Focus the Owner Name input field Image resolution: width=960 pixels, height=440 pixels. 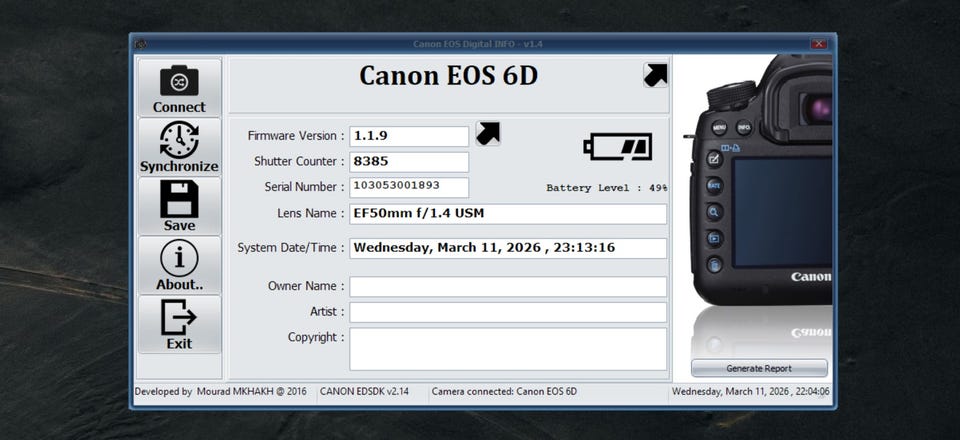pos(508,286)
